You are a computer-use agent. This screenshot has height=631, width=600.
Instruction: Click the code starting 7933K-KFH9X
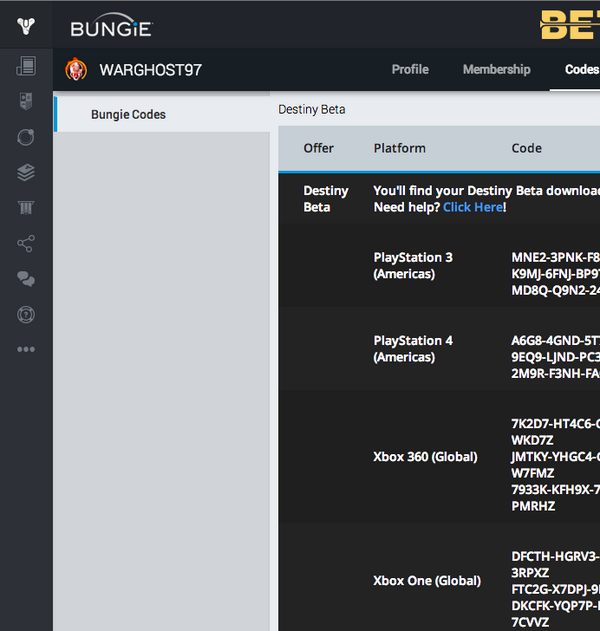click(x=555, y=498)
